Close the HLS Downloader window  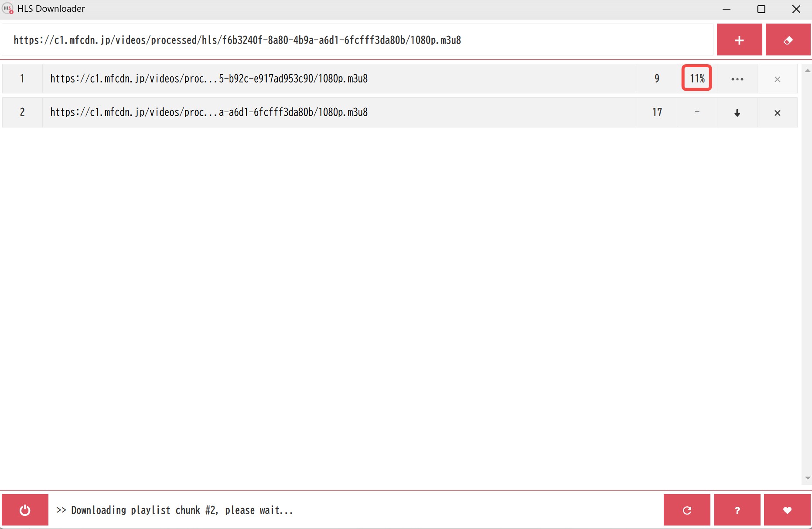tap(796, 9)
